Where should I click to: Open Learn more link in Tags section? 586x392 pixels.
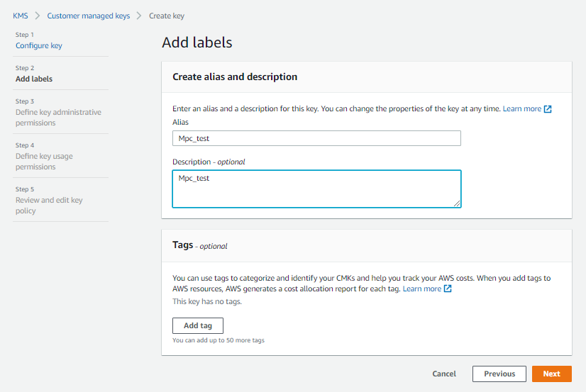(x=421, y=289)
